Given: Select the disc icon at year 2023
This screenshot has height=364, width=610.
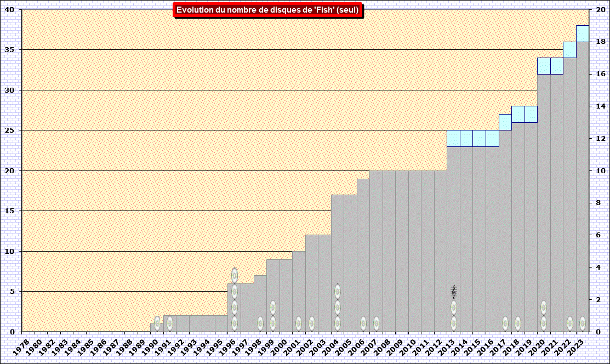Looking at the screenshot, I should click(x=583, y=323).
